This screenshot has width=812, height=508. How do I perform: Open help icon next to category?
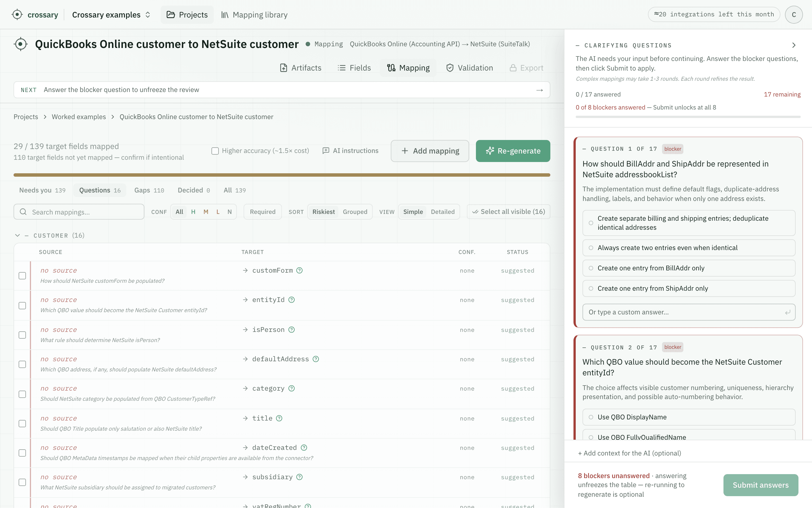tap(292, 388)
